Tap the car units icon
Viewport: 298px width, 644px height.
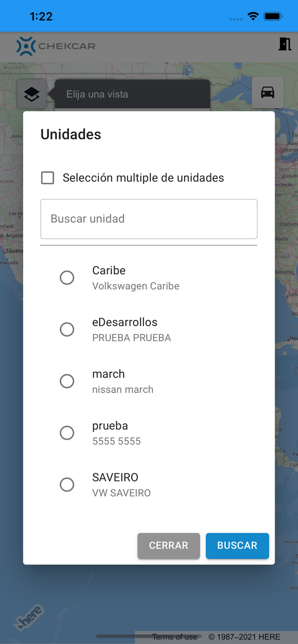click(267, 93)
